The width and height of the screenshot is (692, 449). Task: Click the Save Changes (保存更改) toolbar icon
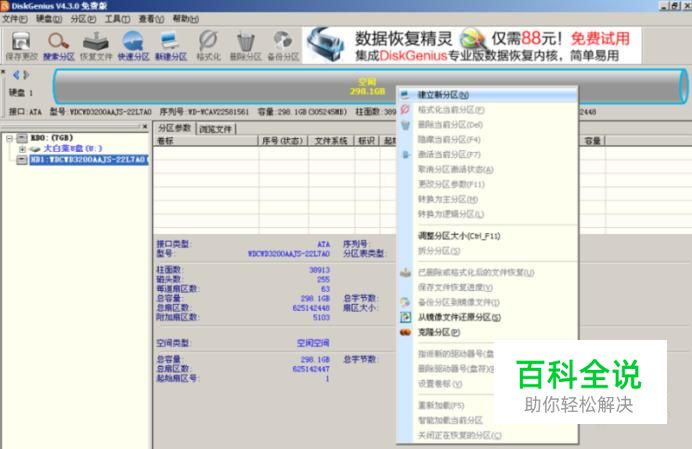tap(21, 46)
